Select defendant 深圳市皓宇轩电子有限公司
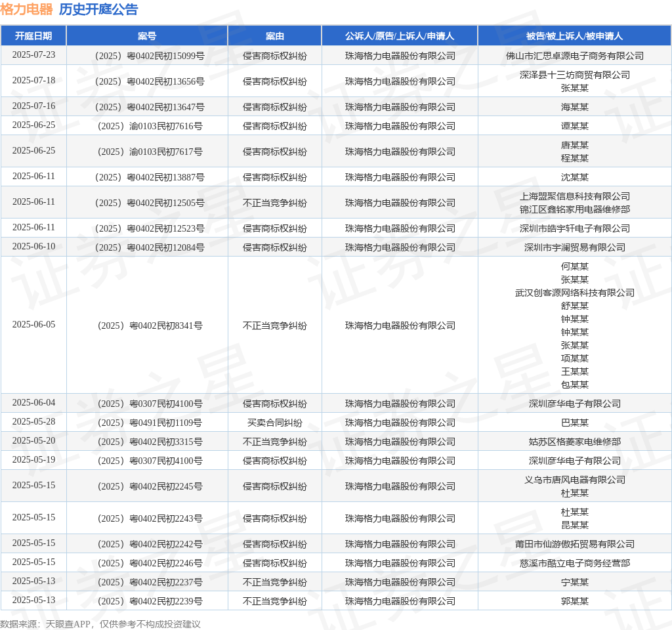The height and width of the screenshot is (630, 672). point(575,228)
